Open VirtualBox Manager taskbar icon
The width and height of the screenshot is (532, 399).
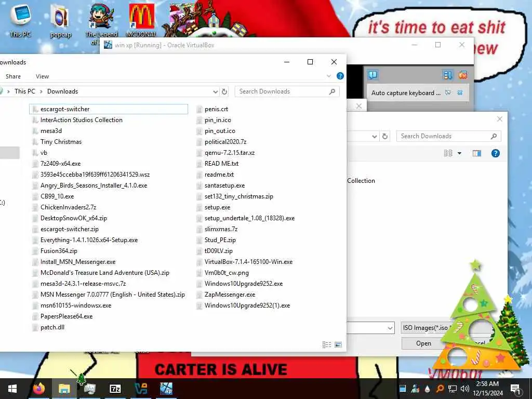click(x=141, y=389)
